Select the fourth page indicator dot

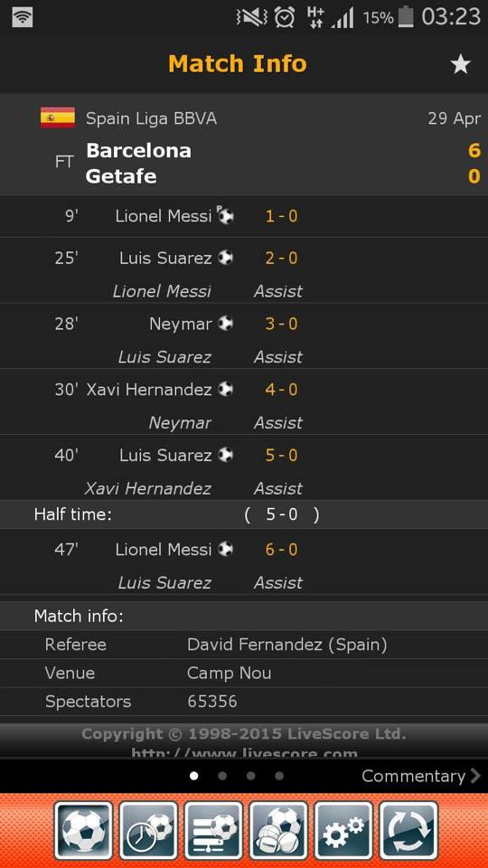(x=279, y=776)
